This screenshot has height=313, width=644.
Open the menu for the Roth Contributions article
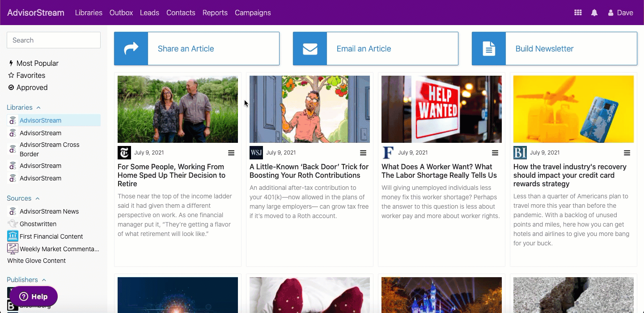363,153
